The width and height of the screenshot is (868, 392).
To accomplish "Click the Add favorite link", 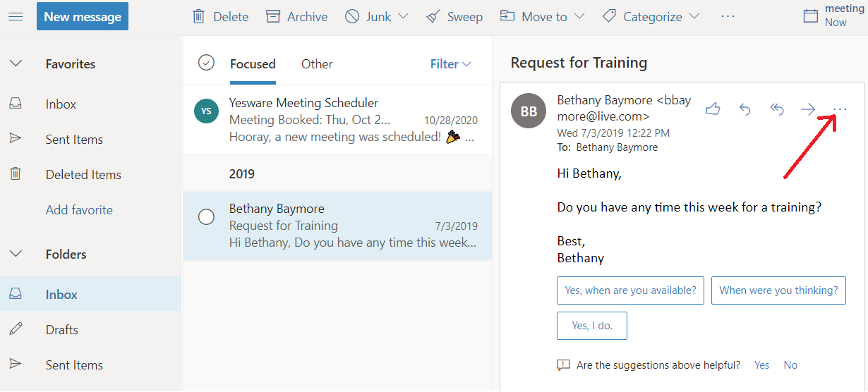I will point(79,210).
